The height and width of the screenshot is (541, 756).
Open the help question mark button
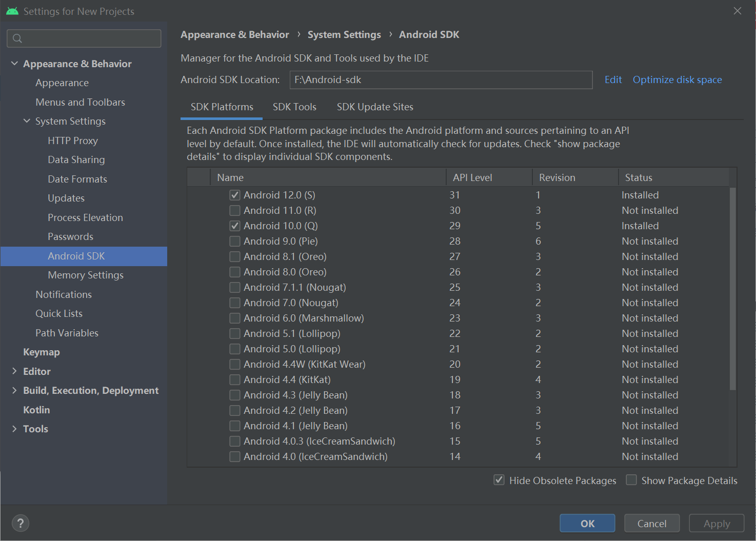pyautogui.click(x=20, y=523)
